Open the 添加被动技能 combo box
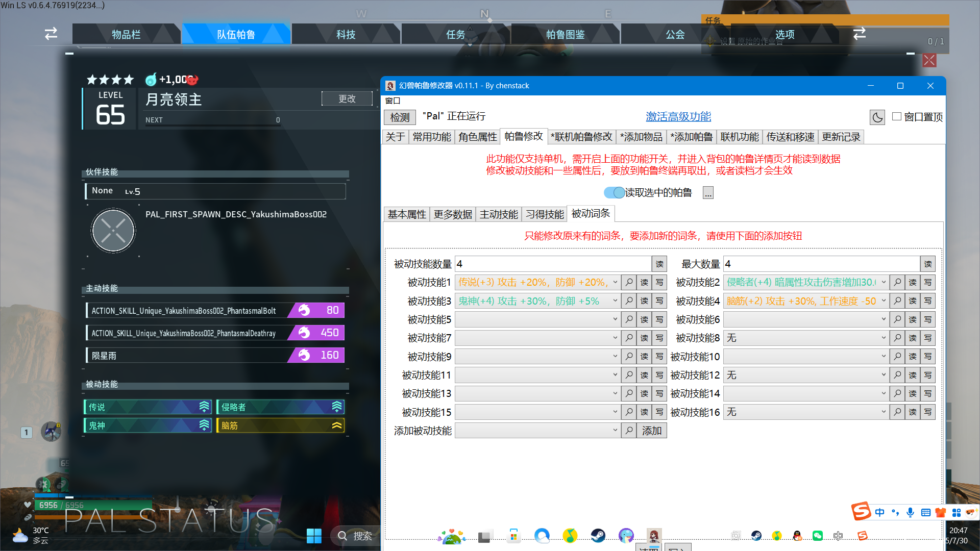Image resolution: width=980 pixels, height=551 pixels. 615,431
